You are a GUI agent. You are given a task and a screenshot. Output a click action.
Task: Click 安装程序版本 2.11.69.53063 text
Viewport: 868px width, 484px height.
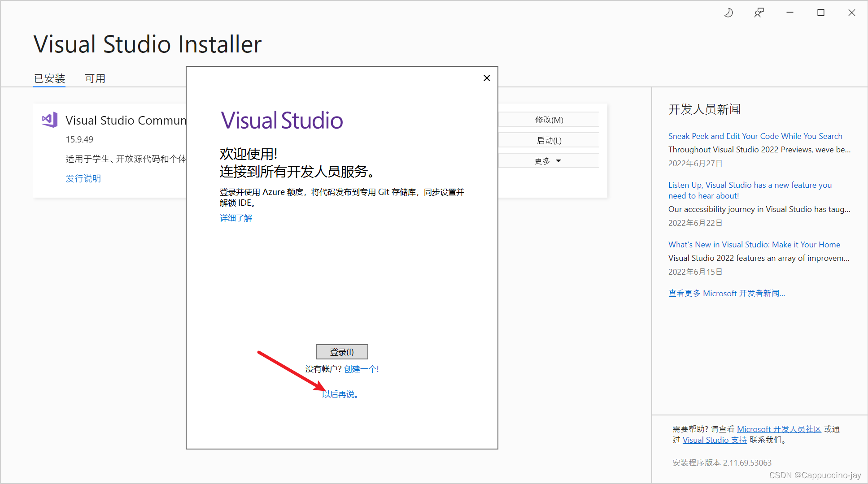722,463
